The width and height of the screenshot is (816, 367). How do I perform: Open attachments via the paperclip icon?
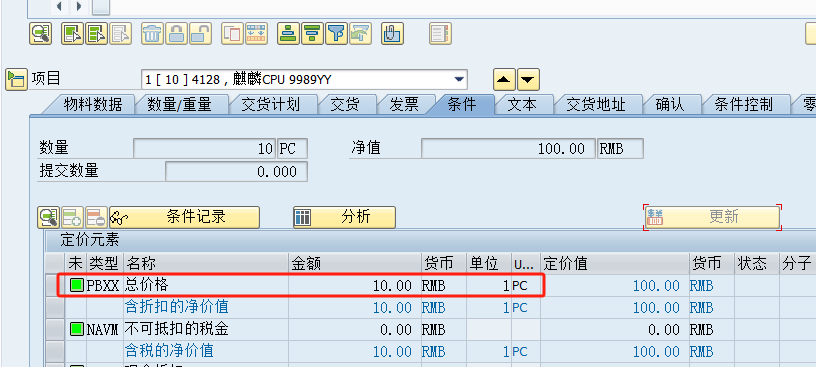pyautogui.click(x=392, y=34)
